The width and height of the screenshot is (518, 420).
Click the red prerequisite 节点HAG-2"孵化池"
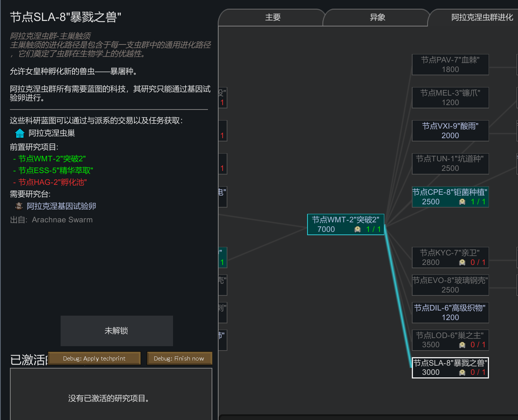tap(53, 182)
